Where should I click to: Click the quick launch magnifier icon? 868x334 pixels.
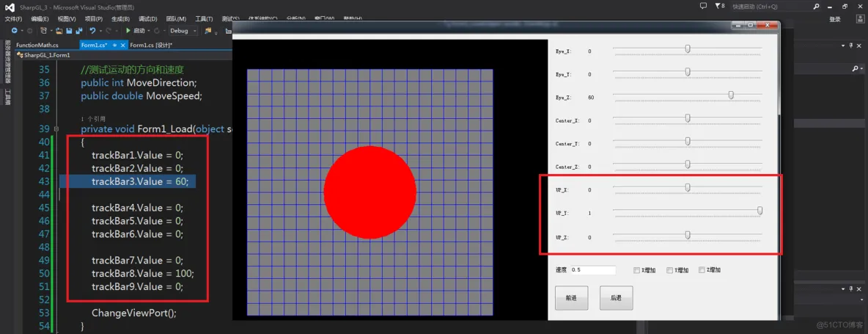tap(816, 7)
